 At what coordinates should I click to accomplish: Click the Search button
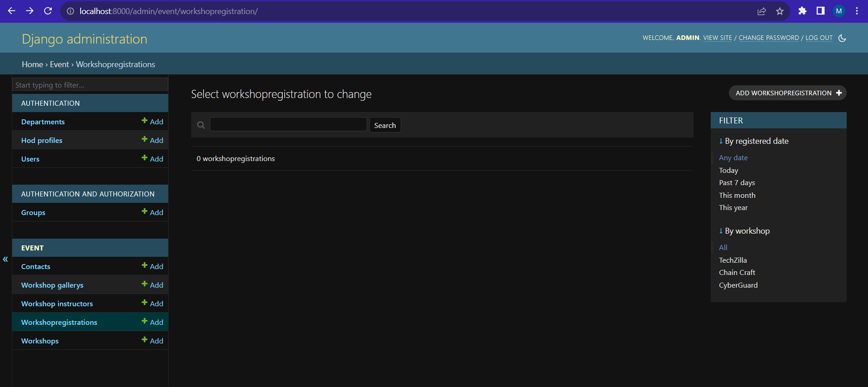coord(385,125)
